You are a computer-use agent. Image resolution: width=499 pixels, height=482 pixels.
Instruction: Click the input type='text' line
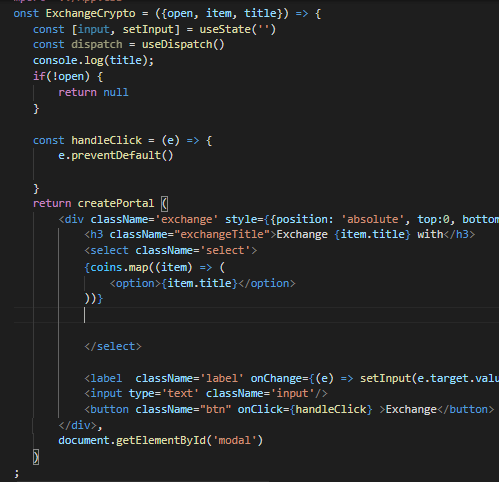[x=206, y=393]
